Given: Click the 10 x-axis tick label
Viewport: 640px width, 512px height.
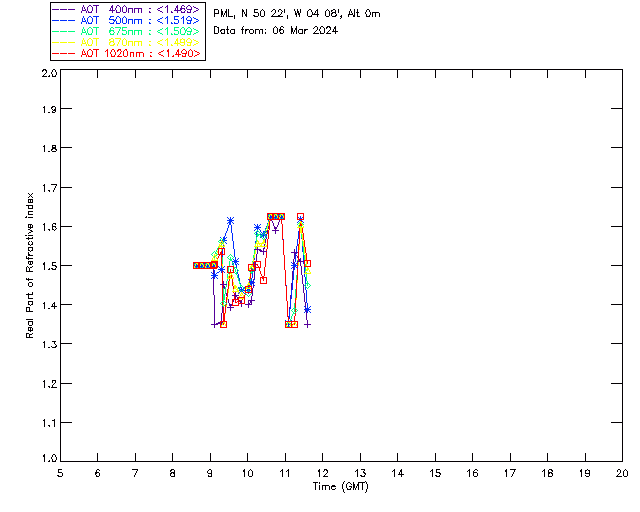Looking at the screenshot, I should tap(247, 473).
